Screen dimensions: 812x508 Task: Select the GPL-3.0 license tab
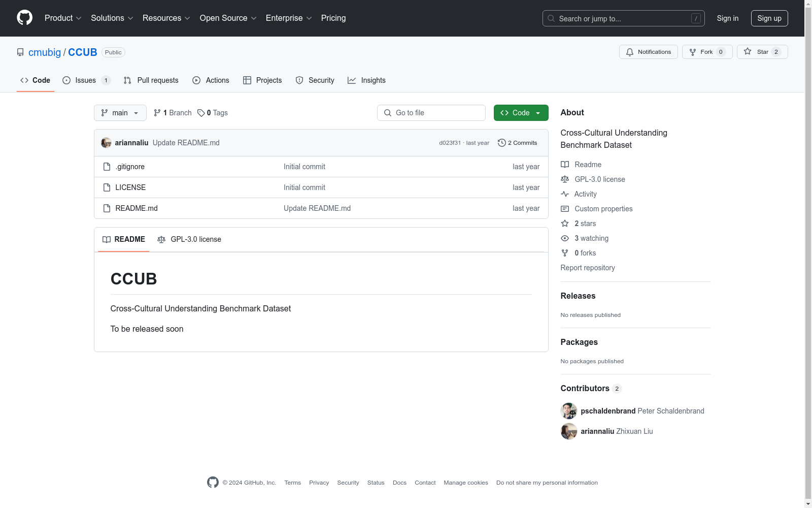coord(189,239)
